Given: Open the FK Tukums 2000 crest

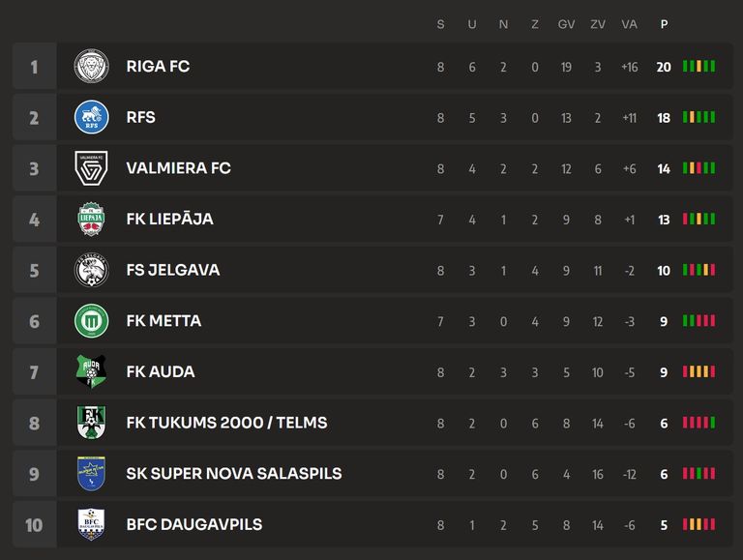Looking at the screenshot, I should pyautogui.click(x=92, y=423).
